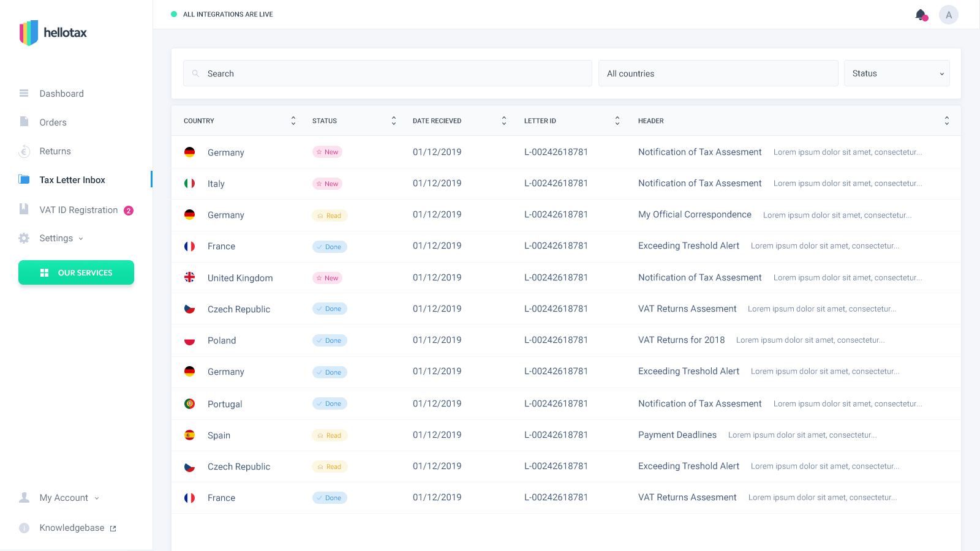
Task: Click the Portugal flag icon
Action: pyautogui.click(x=190, y=403)
